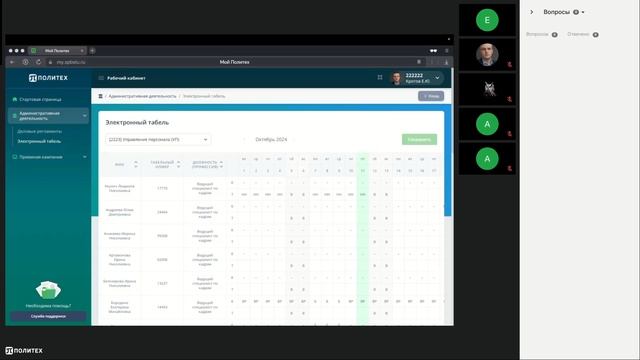Viewport: 640px width, 360px height.
Task: Click the browser address bar
Action: click(x=234, y=62)
